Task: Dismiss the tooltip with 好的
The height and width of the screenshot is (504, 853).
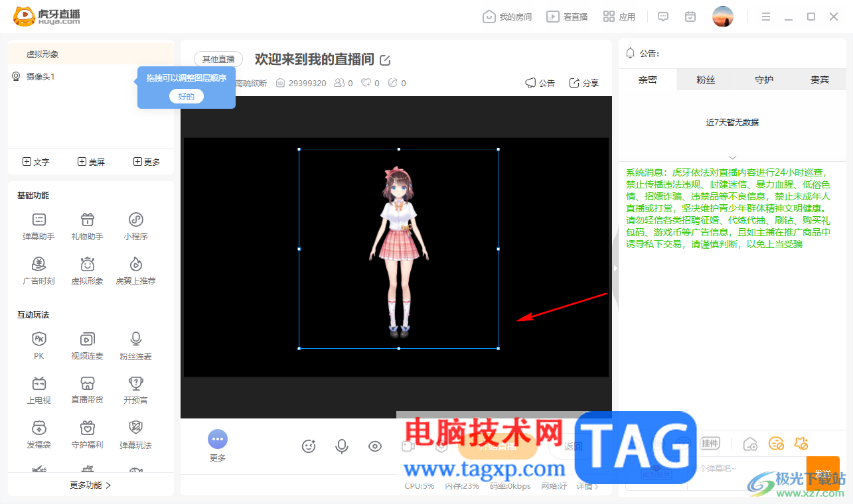Action: (187, 96)
